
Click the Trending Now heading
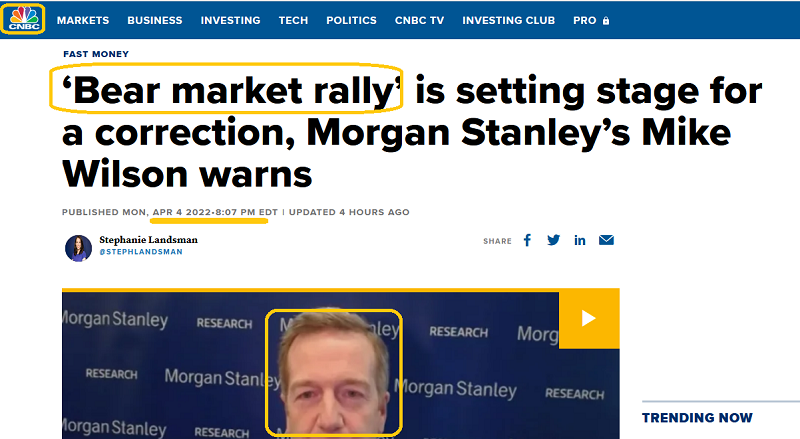click(695, 418)
